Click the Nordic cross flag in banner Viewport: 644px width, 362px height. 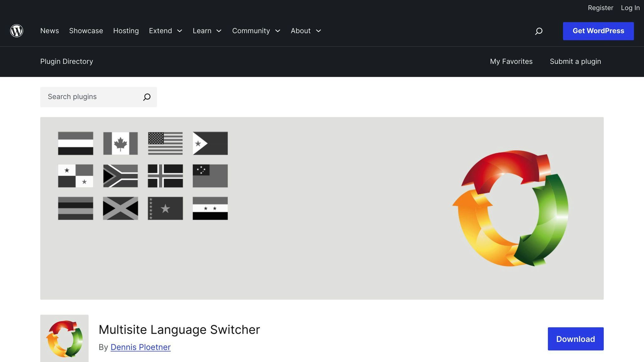coord(165,176)
